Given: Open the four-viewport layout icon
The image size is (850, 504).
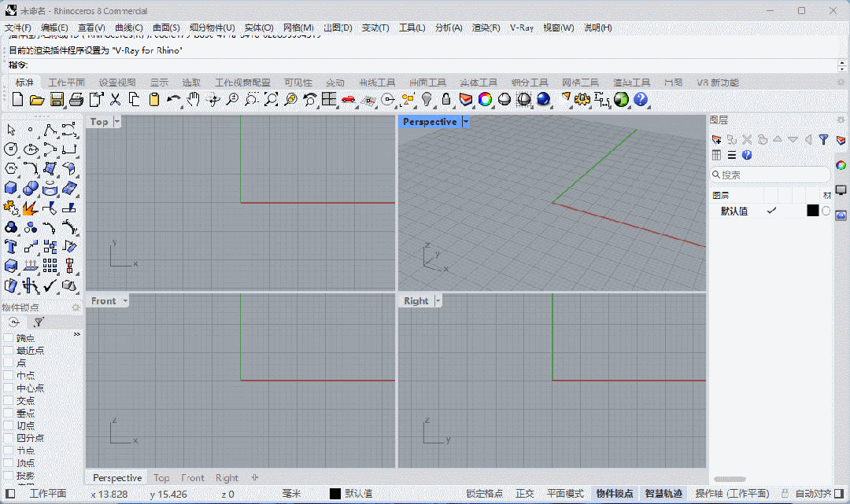Looking at the screenshot, I should pos(329,99).
